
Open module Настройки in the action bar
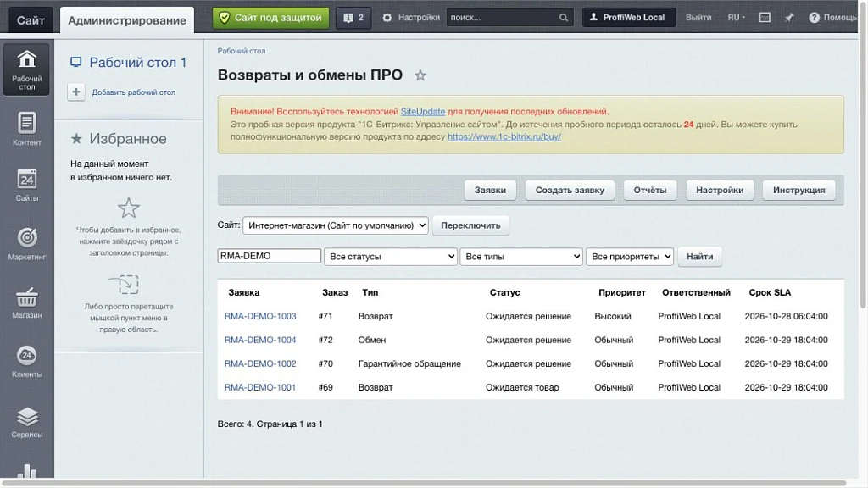(720, 190)
